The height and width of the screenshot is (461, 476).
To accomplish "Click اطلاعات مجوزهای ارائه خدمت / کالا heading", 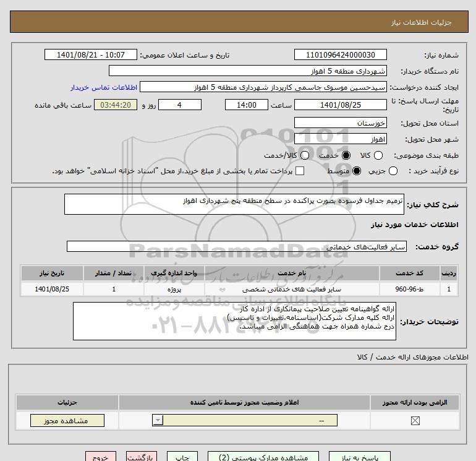I will pos(413,357).
